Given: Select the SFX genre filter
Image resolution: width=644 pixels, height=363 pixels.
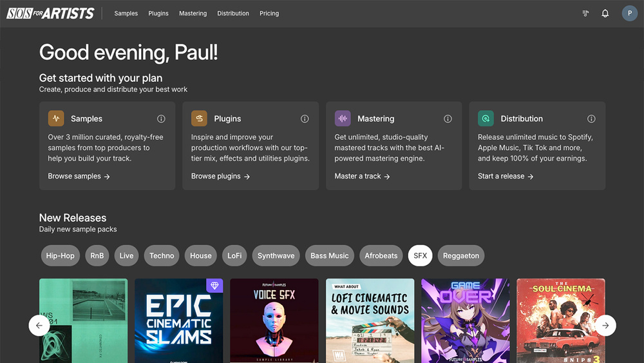Looking at the screenshot, I should click(420, 256).
